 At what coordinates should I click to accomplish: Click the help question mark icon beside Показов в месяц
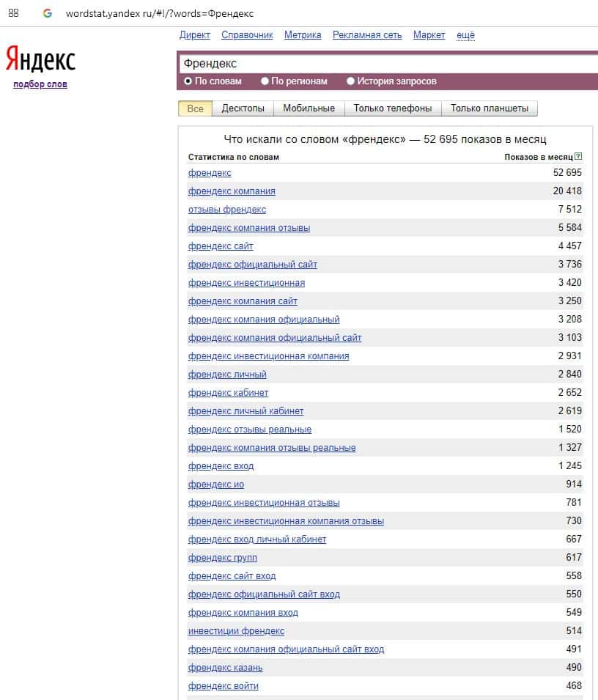[578, 156]
